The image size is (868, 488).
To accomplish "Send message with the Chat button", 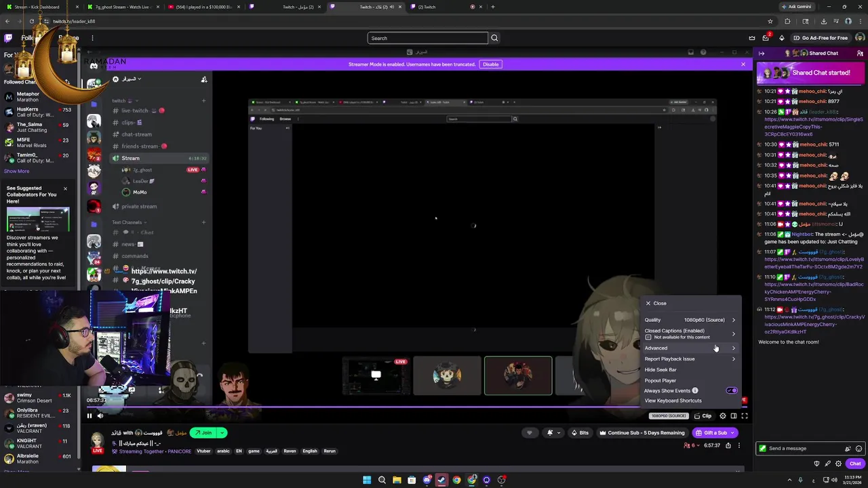I will (x=855, y=464).
